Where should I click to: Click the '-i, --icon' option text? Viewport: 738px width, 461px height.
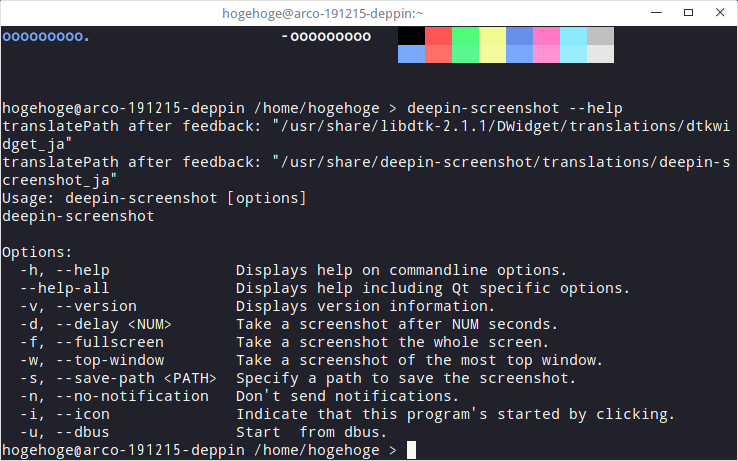(x=65, y=414)
